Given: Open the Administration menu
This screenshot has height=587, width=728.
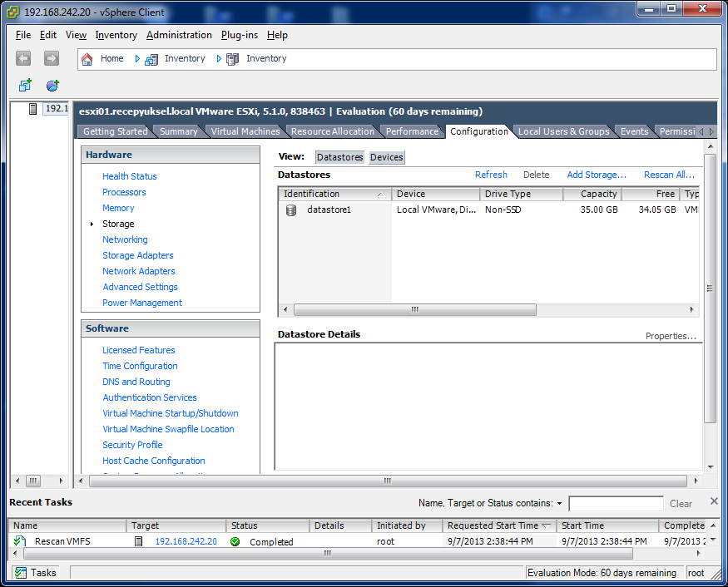Looking at the screenshot, I should click(179, 35).
